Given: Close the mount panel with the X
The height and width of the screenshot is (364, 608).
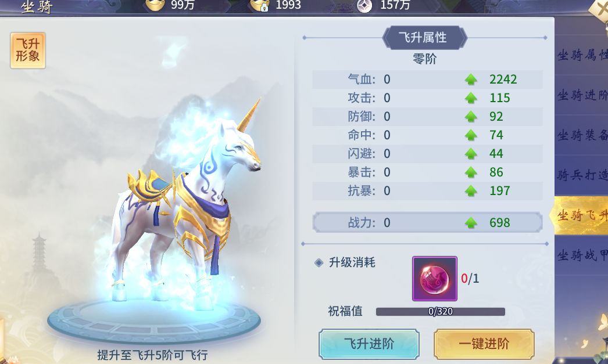Looking at the screenshot, I should (x=599, y=8).
